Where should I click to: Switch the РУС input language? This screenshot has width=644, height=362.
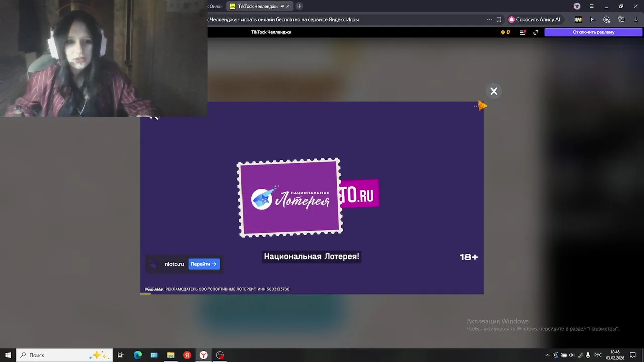[x=598, y=355]
